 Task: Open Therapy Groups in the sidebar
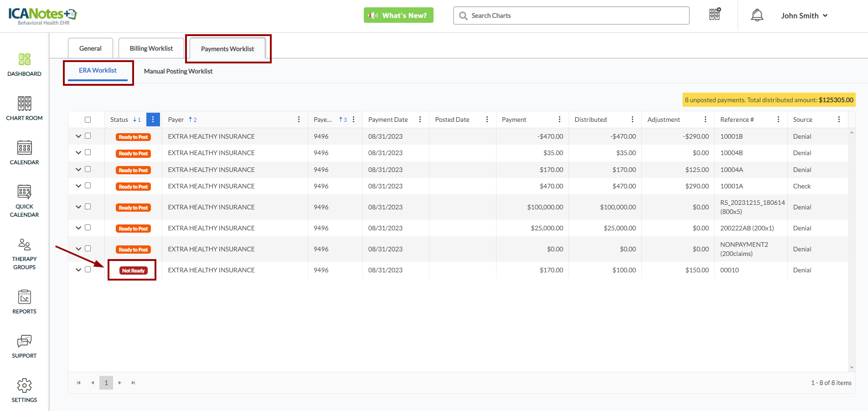pos(24,254)
